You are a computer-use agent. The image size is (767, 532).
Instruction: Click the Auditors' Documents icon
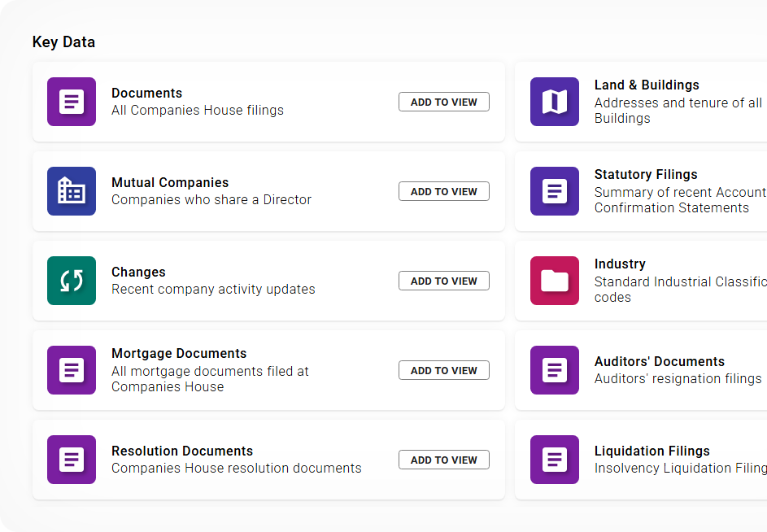click(555, 370)
